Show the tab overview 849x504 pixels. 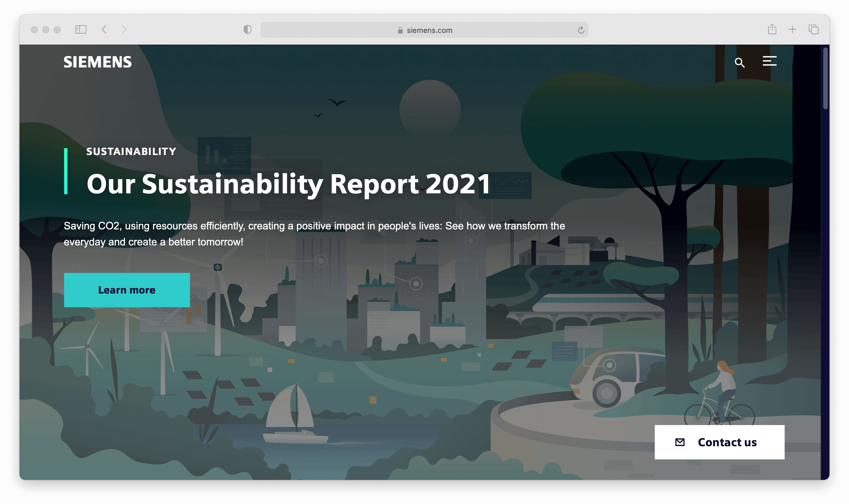pyautogui.click(x=813, y=29)
